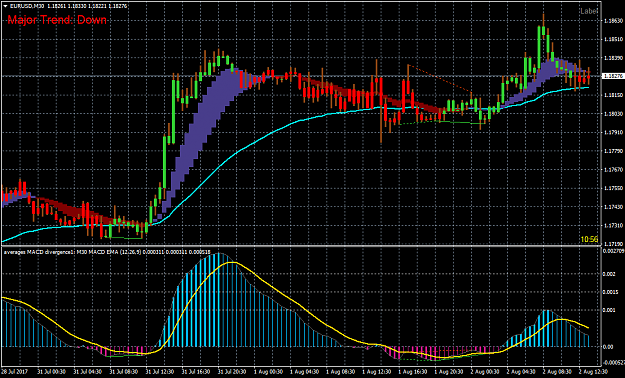The height and width of the screenshot is (378, 625).
Task: Click the 1.18510 price axis label
Action: 613,39
